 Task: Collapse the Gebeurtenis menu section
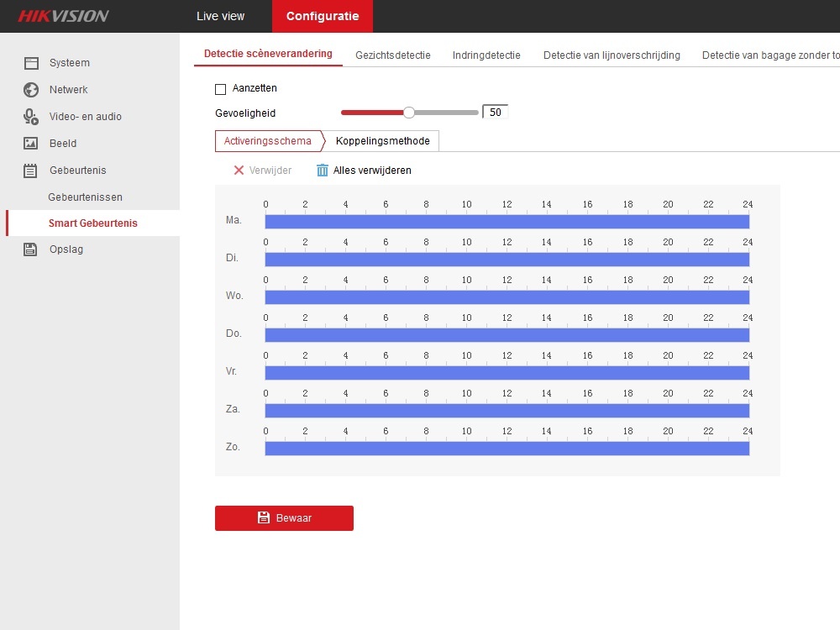(77, 171)
